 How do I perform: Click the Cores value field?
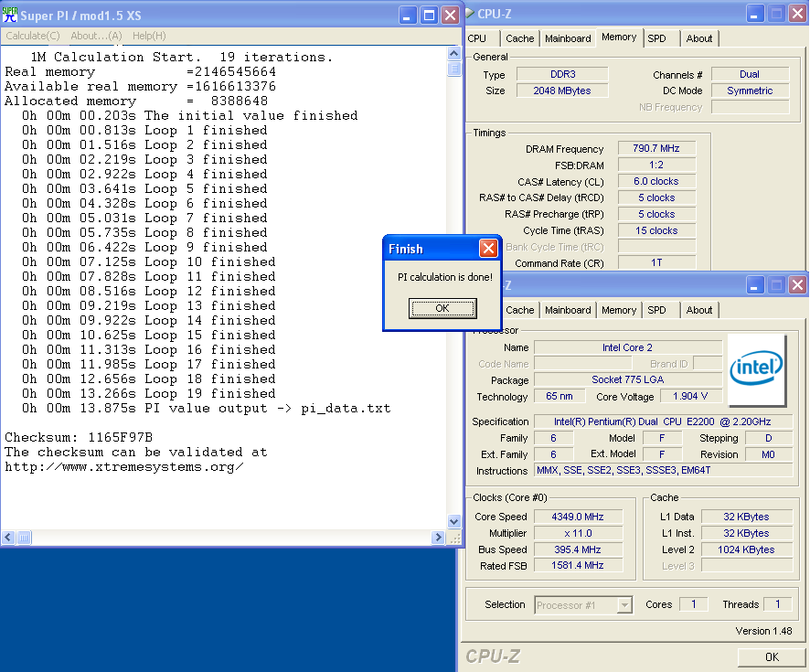(693, 604)
